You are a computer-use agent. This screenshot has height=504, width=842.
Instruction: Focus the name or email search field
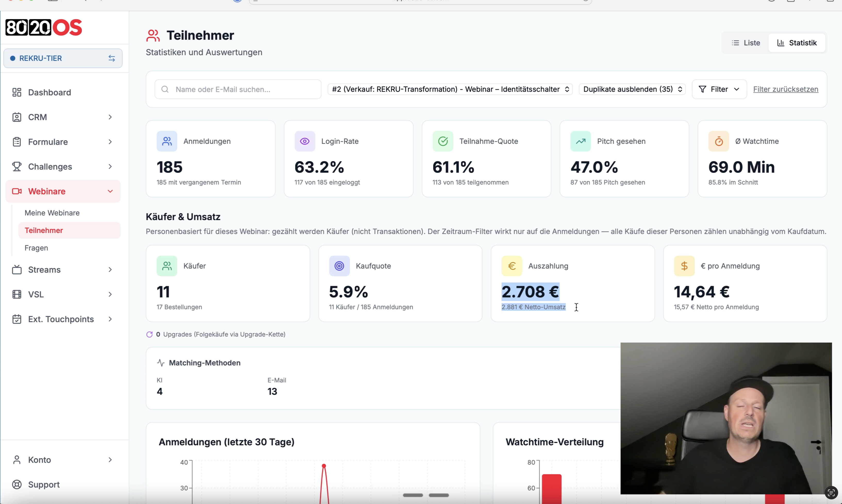coord(238,89)
